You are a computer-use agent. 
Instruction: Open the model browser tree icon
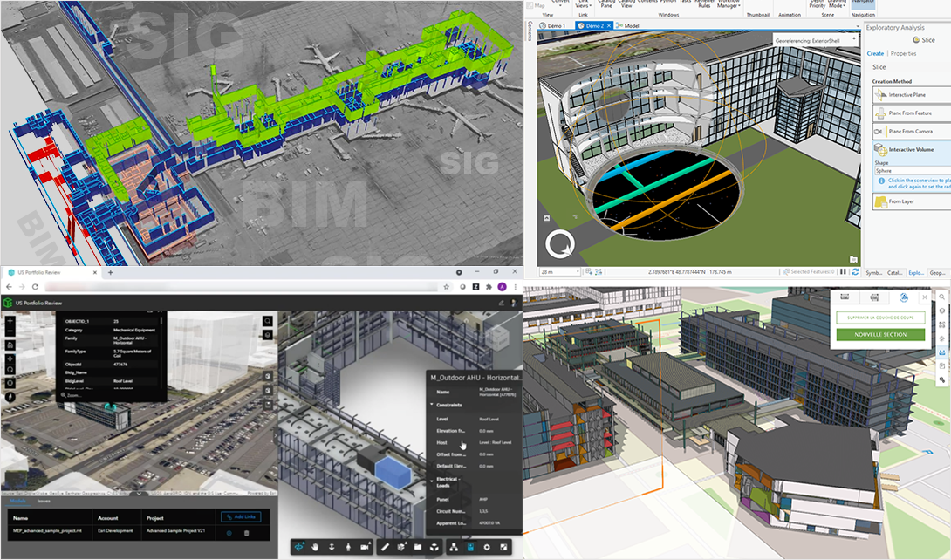click(x=454, y=547)
